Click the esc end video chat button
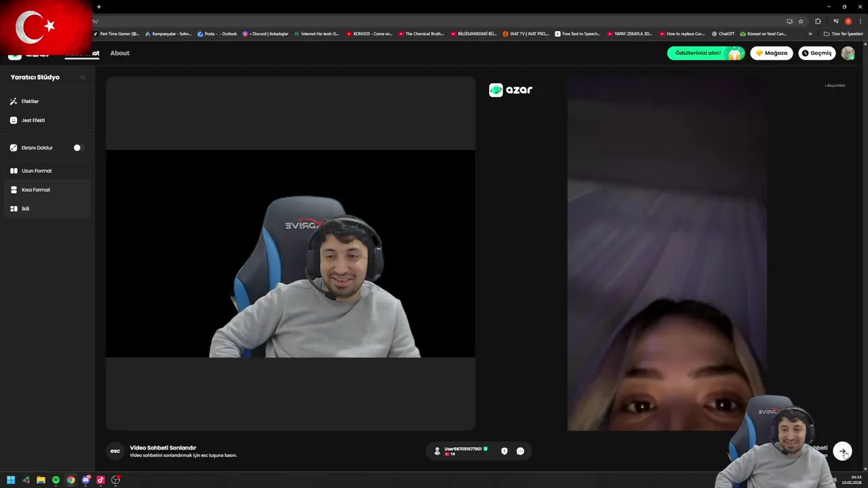Image resolution: width=868 pixels, height=488 pixels. 115,451
